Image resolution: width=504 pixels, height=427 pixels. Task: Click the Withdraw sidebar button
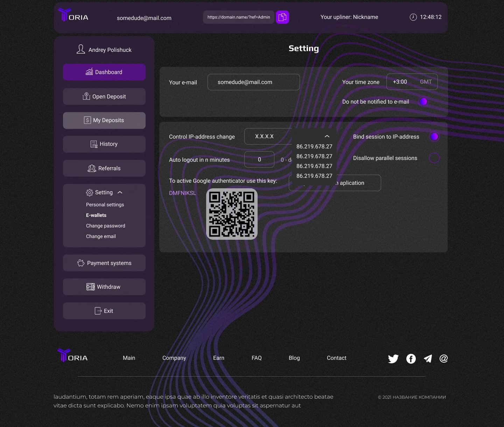pos(104,287)
